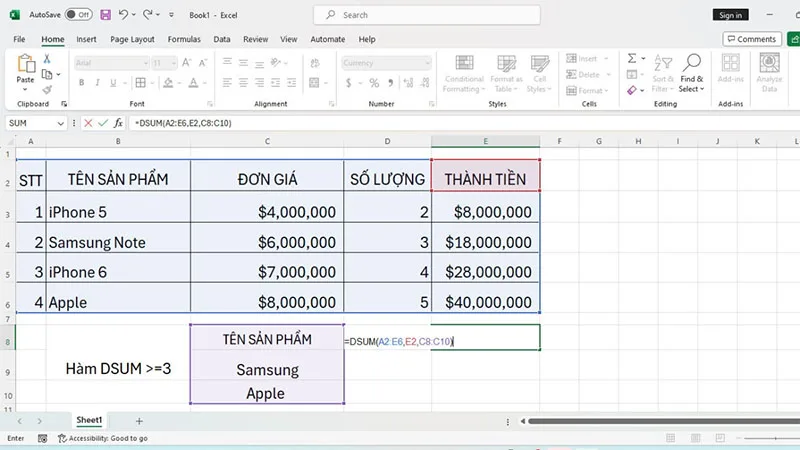Click the Find & Select magnifier icon
The image size is (800, 450).
click(x=692, y=63)
